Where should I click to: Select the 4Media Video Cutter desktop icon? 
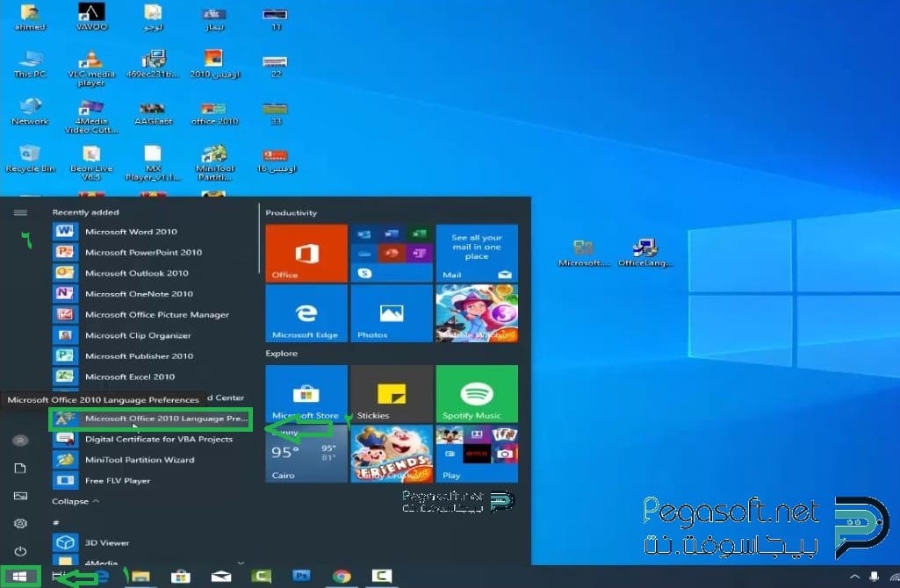91,117
